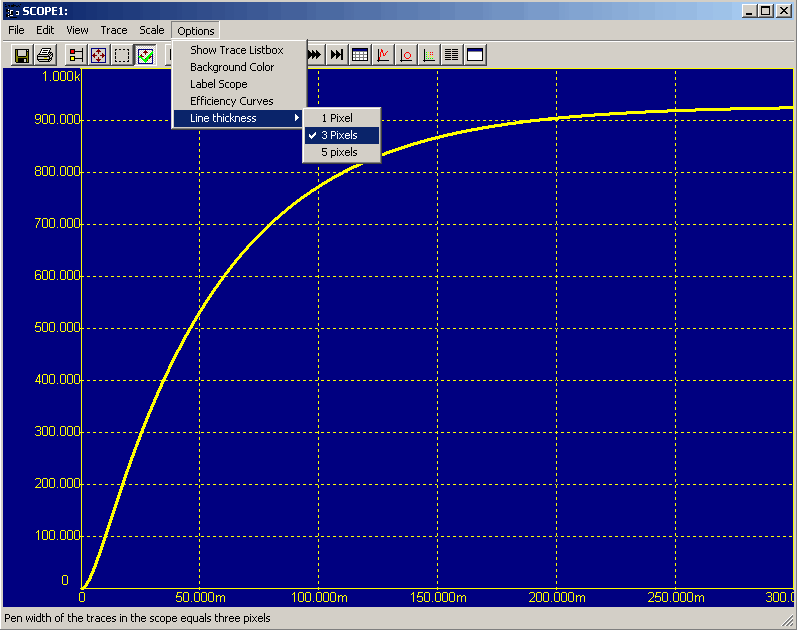The width and height of the screenshot is (797, 630).
Task: Click the 50.000m X-axis label
Action: click(x=200, y=597)
